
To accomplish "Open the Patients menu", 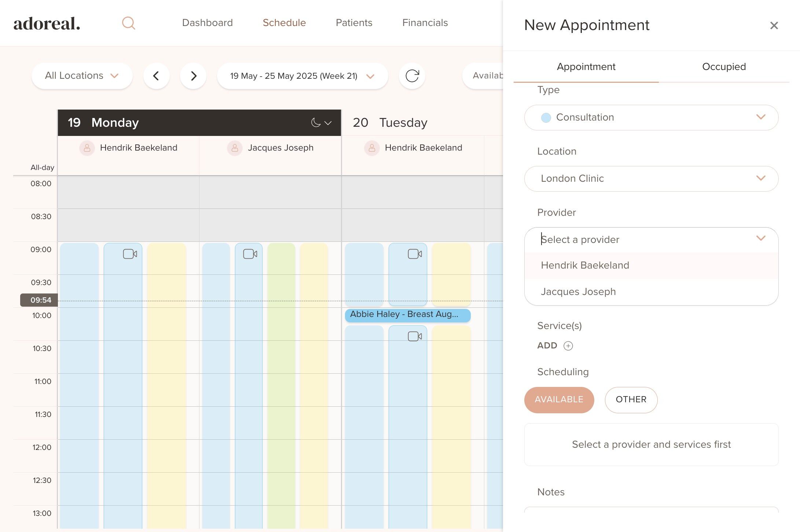I will coord(354,23).
